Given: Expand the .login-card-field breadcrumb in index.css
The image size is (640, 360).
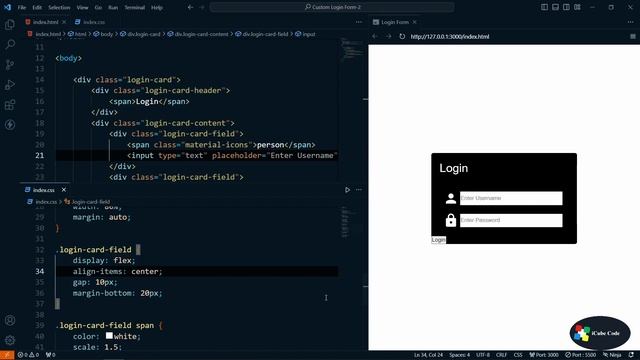Looking at the screenshot, I should (87, 202).
